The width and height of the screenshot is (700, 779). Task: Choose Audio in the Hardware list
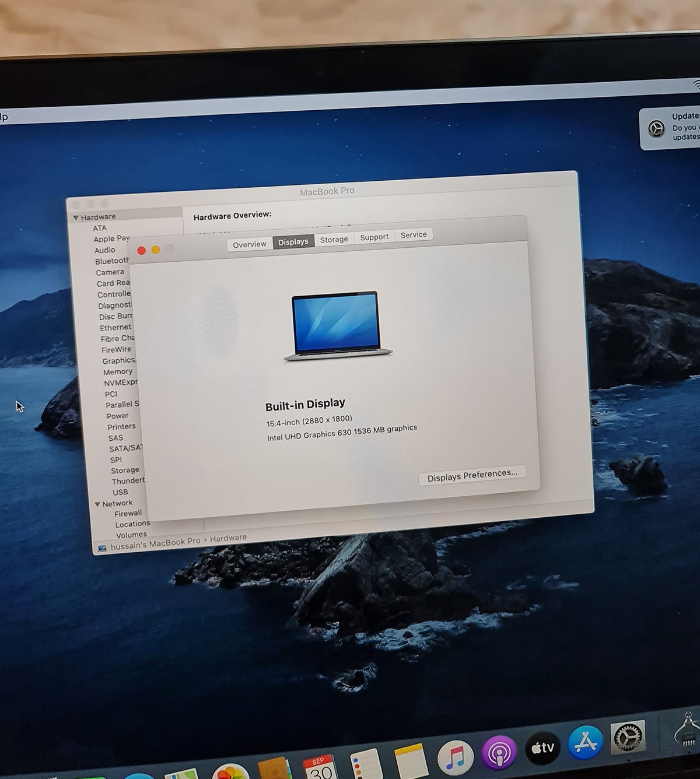[105, 250]
